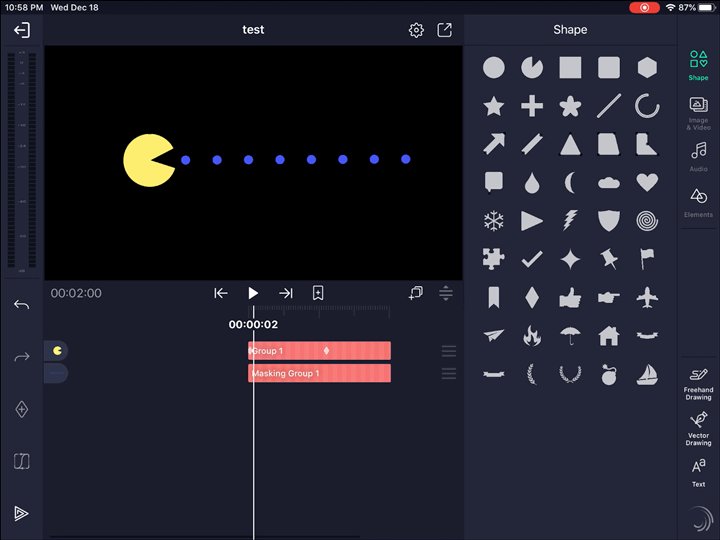The height and width of the screenshot is (540, 720).
Task: Insert the airplane shape
Action: point(647,297)
